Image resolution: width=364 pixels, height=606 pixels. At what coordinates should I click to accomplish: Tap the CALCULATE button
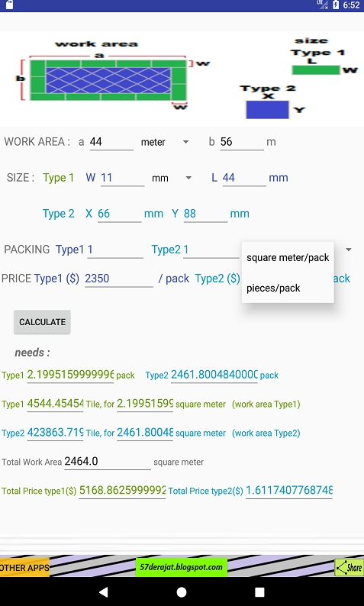pos(42,322)
